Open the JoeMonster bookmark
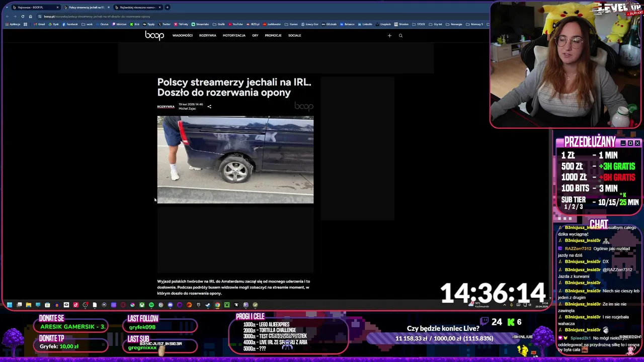 point(272,24)
